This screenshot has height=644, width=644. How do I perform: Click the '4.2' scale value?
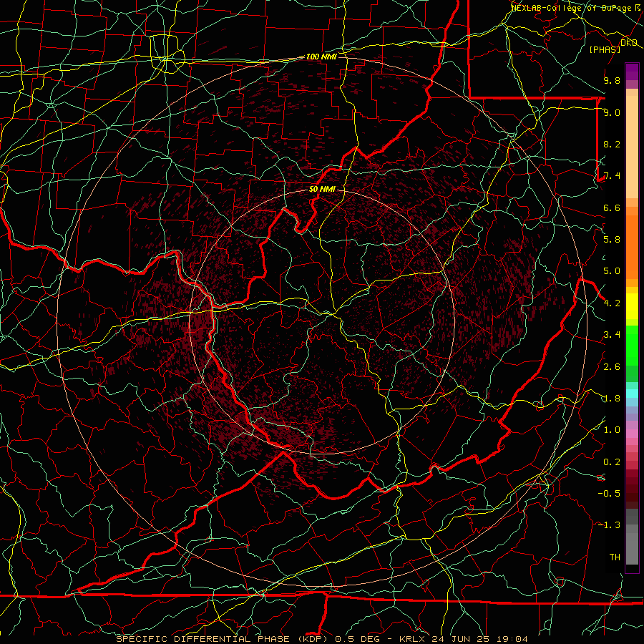coord(612,303)
